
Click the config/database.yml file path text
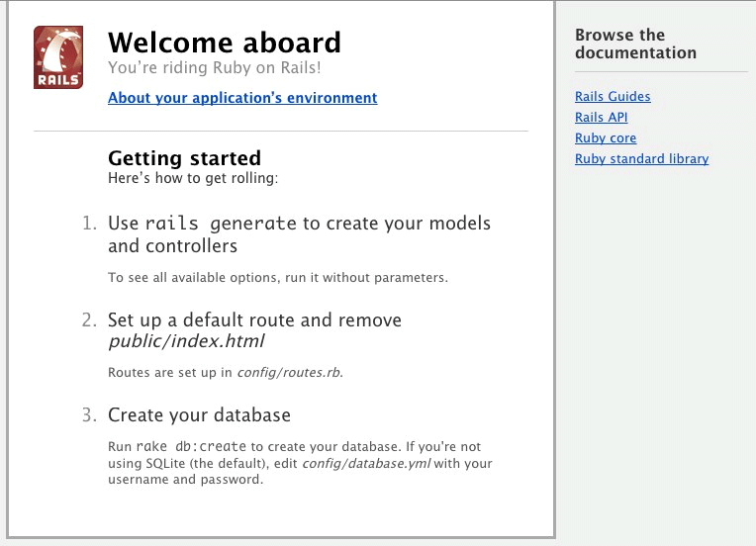coord(366,464)
